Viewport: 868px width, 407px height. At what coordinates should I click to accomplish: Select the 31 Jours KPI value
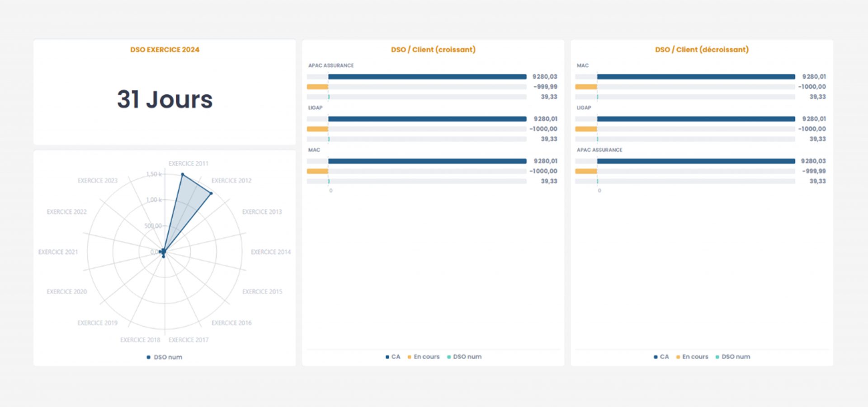165,99
